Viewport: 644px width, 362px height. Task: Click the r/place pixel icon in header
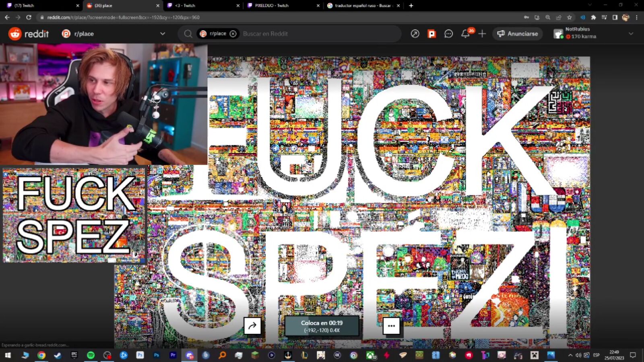[x=431, y=34]
